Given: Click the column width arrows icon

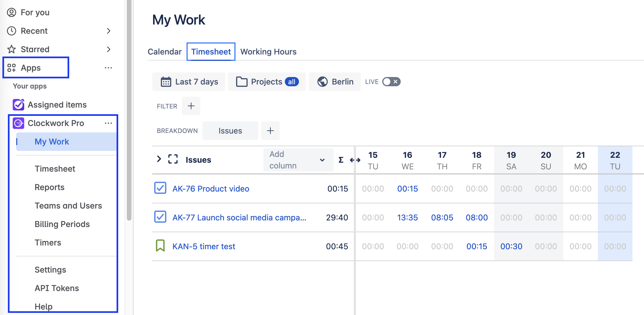Looking at the screenshot, I should [x=355, y=160].
